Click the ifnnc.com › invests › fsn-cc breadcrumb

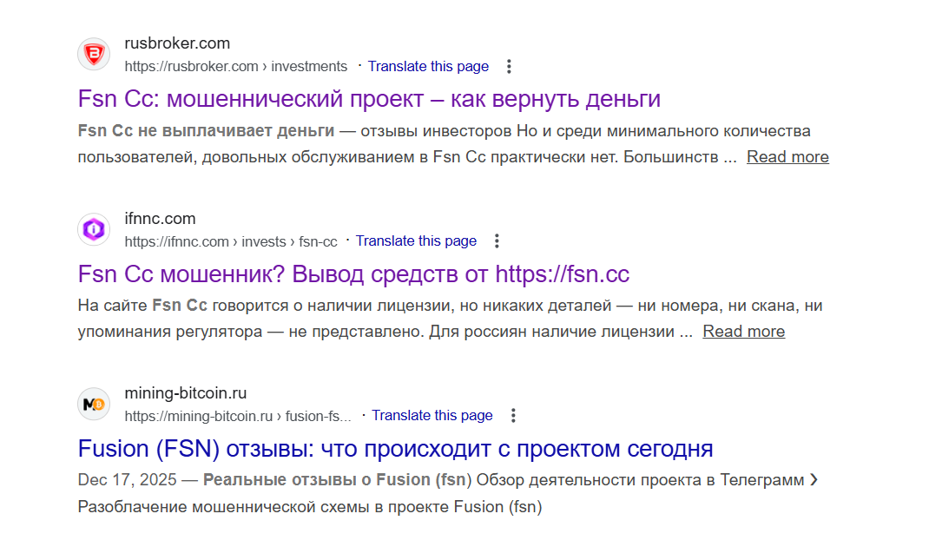coord(230,241)
